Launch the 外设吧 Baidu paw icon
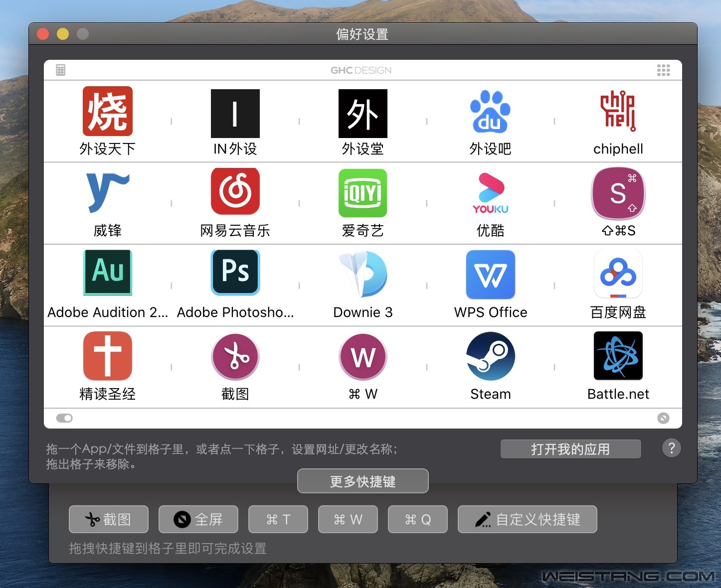This screenshot has height=588, width=721. [x=491, y=112]
